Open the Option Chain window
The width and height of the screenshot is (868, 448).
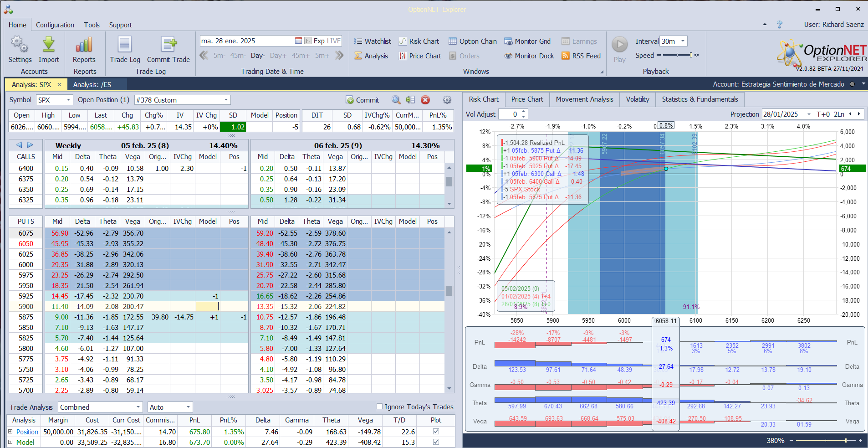click(473, 41)
